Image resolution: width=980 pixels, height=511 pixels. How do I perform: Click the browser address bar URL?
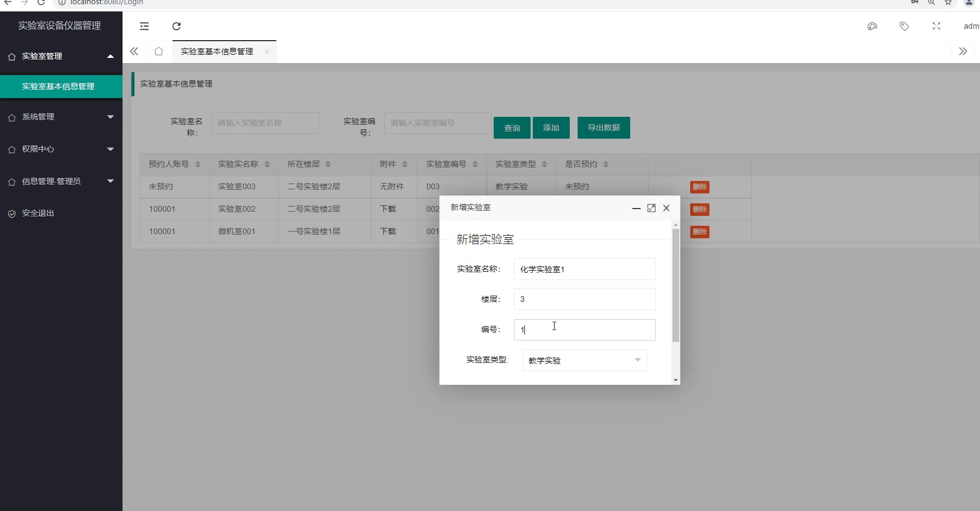point(106,3)
